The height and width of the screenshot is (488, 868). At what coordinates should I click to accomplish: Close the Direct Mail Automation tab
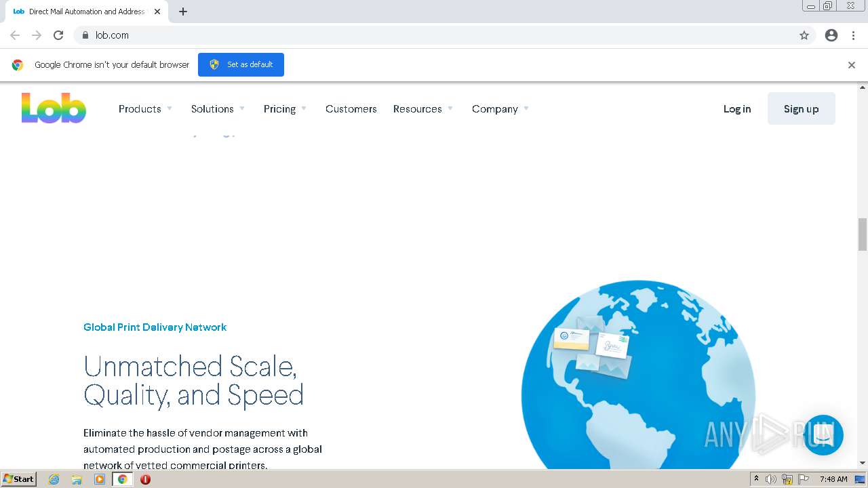(157, 12)
